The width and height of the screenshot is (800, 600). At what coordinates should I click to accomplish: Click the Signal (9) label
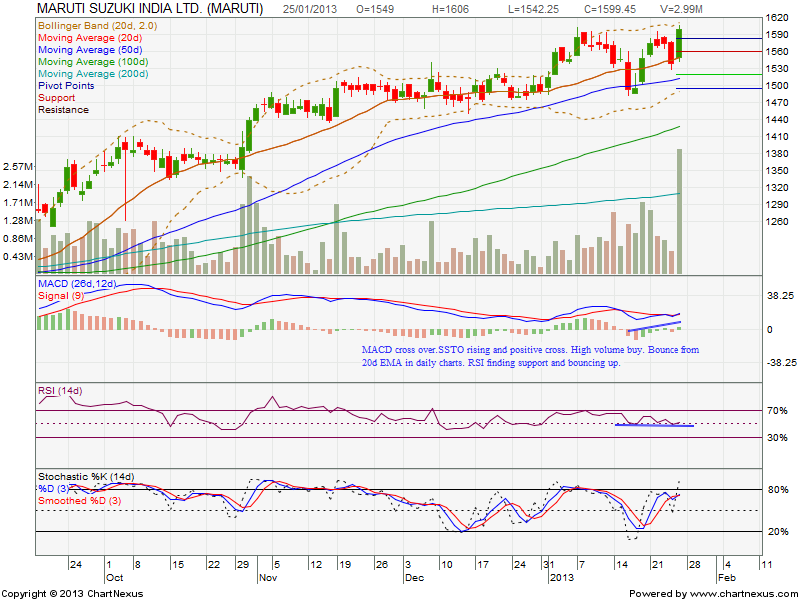61,295
